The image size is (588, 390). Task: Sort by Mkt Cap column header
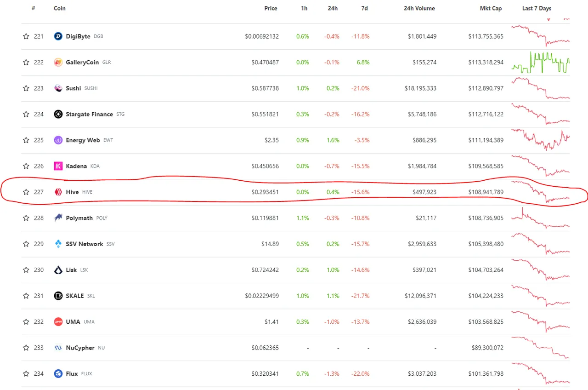[x=490, y=8]
